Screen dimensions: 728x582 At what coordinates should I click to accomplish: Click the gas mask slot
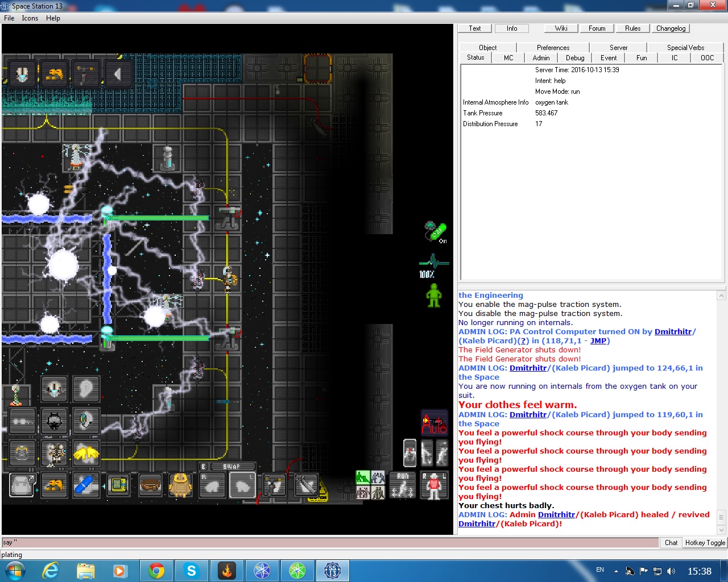(54, 421)
